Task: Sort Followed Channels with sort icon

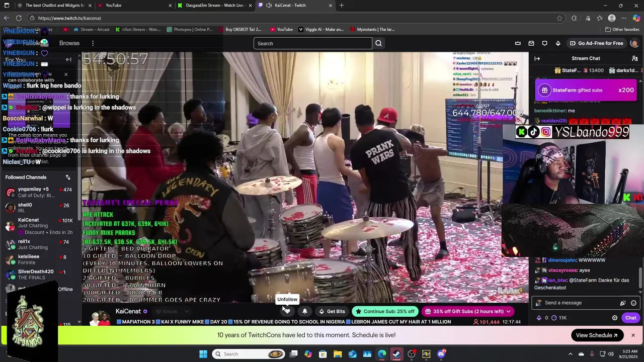Action: (68, 177)
